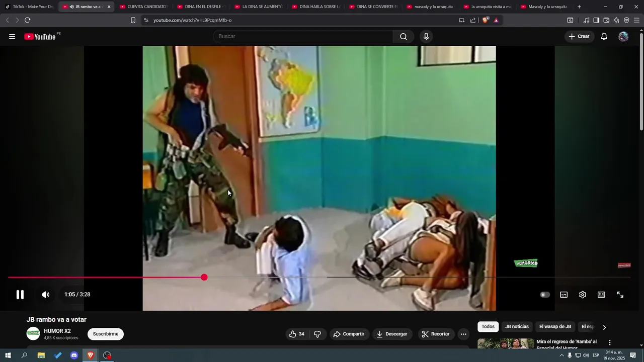The height and width of the screenshot is (362, 644).
Task: Switch to DINA EN EL DESFILE tab
Action: [x=201, y=7]
